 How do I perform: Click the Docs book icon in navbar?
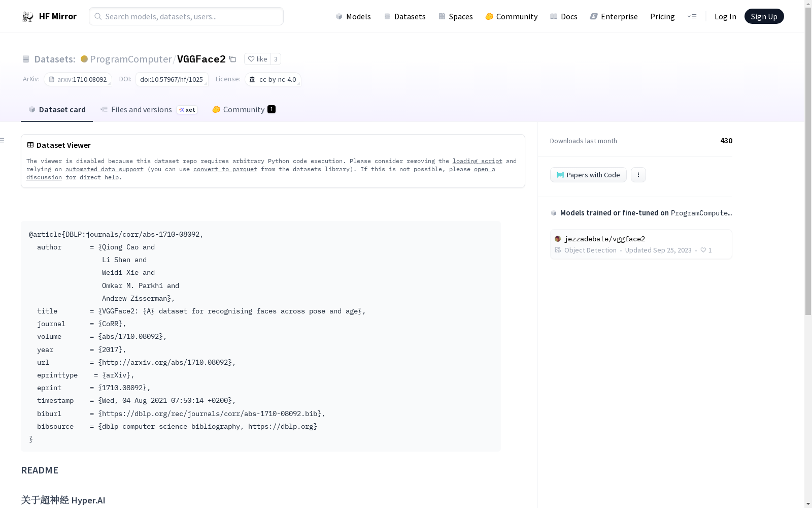(x=554, y=16)
